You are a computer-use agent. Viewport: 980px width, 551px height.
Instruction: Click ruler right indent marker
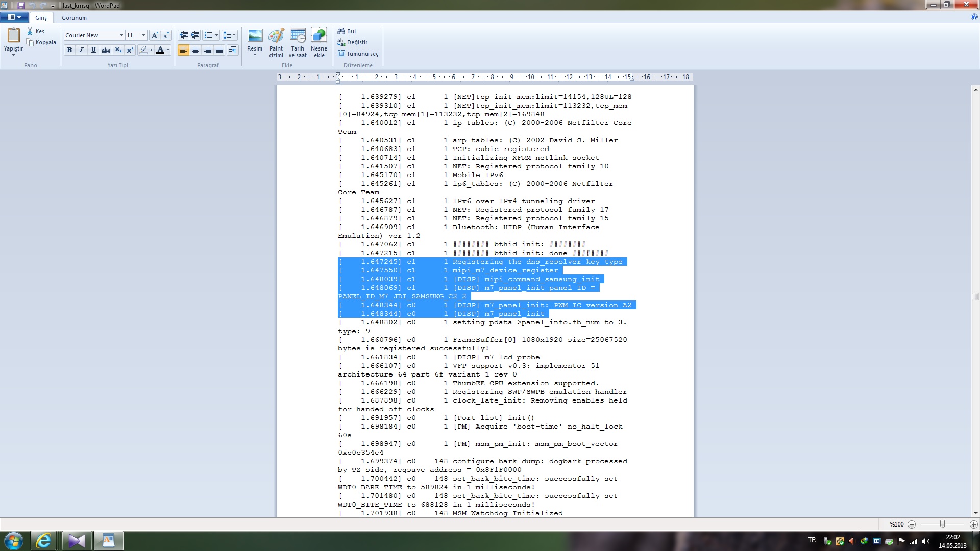coord(632,79)
